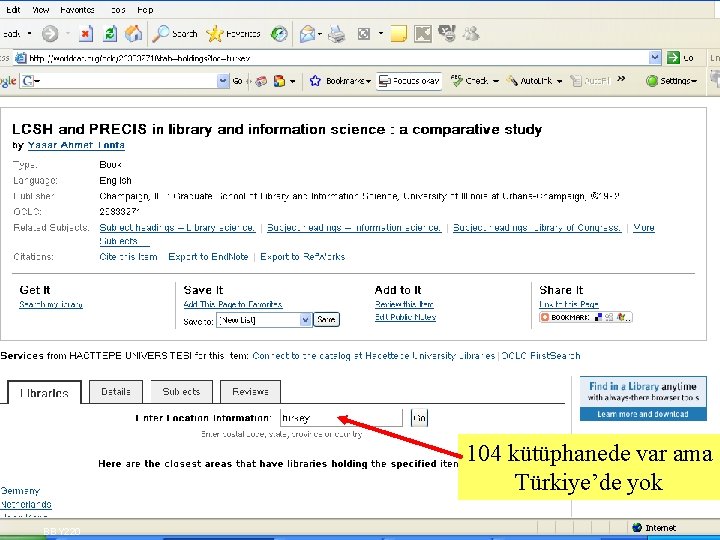Focus the Google toolbar search box
This screenshot has height=540, width=720.
(124, 81)
